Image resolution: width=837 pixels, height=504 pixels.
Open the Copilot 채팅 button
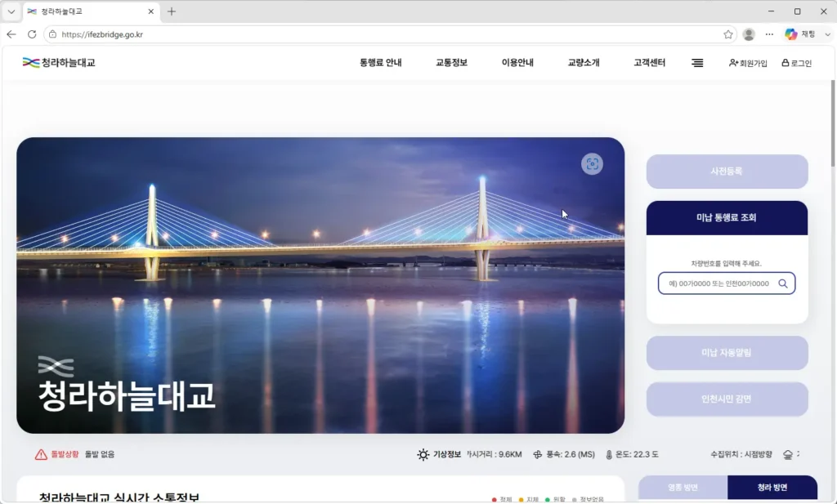click(799, 34)
